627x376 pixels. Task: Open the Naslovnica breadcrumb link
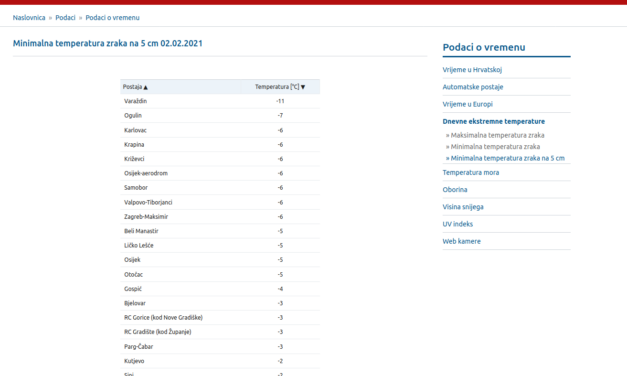click(x=29, y=18)
